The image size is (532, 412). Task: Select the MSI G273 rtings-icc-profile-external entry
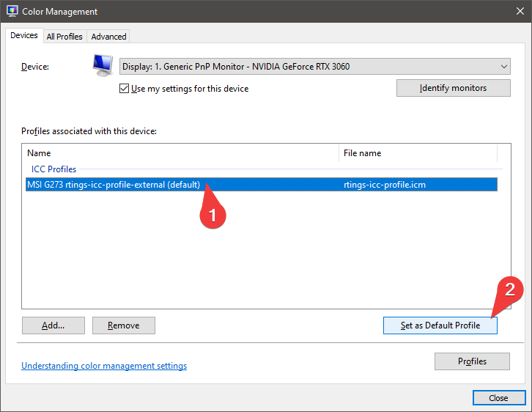tap(112, 185)
